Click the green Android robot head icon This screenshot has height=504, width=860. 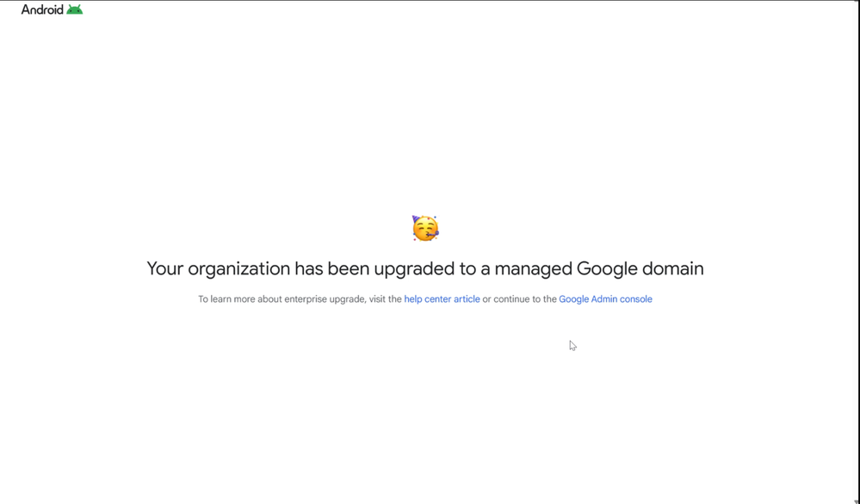point(75,9)
